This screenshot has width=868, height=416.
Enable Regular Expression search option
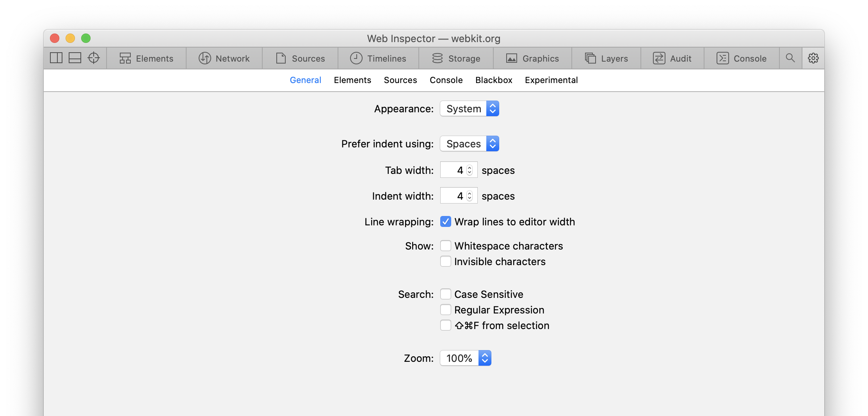[446, 310]
